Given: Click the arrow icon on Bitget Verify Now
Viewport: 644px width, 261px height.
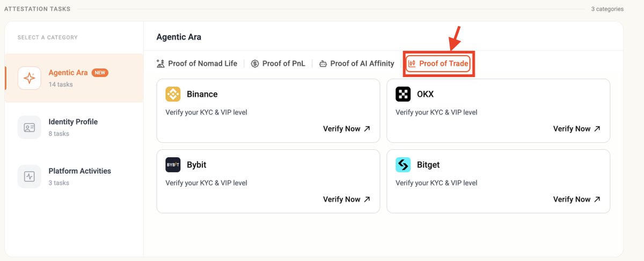Looking at the screenshot, I should click(597, 199).
